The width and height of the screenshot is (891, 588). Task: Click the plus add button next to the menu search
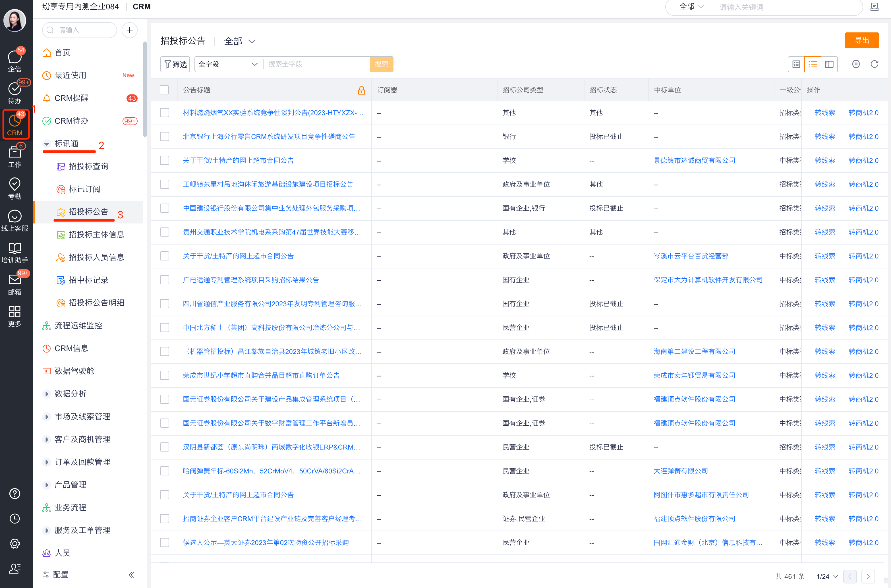point(130,30)
